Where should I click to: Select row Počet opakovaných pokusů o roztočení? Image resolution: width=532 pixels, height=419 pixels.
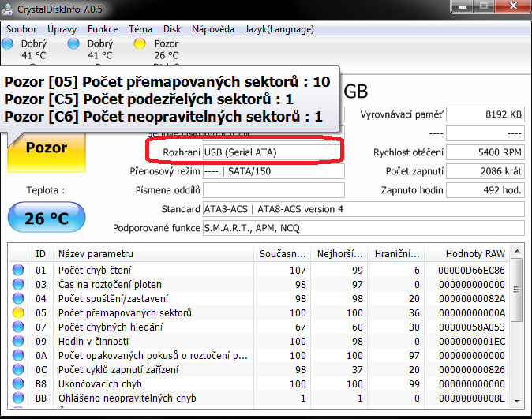pyautogui.click(x=259, y=356)
